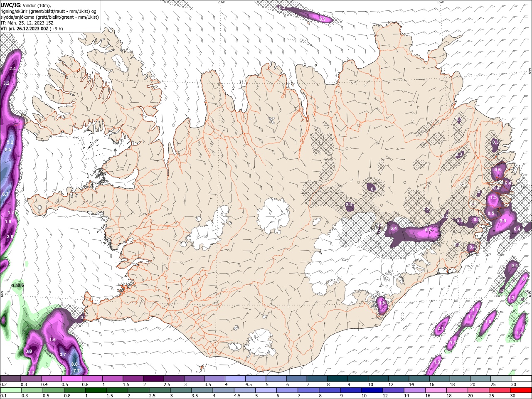Click the 0.2 label in the snow legend

tap(3, 384)
